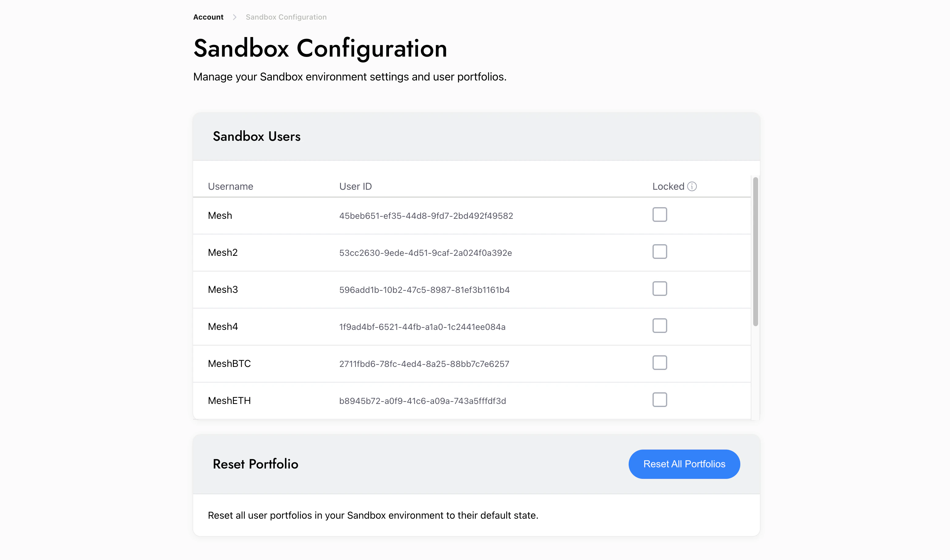Screen dimensions: 950x560
Task: Select Mesh user ID text
Action: tap(426, 216)
